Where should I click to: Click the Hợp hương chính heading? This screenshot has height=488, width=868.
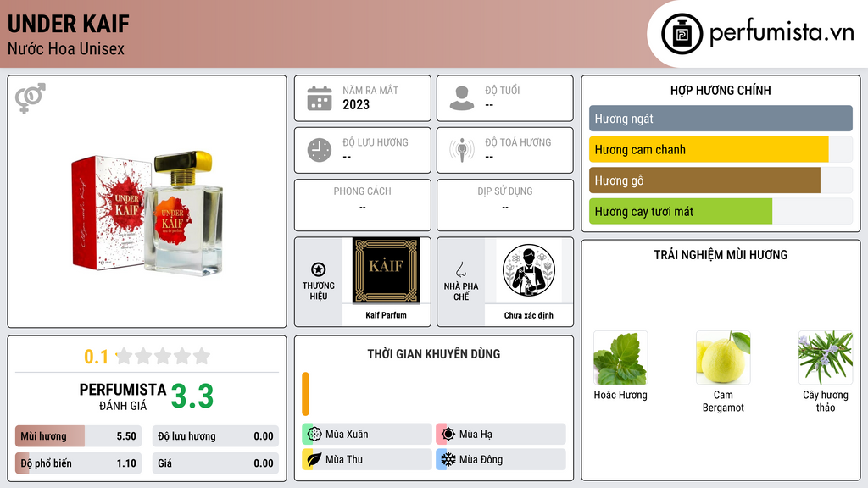721,90
